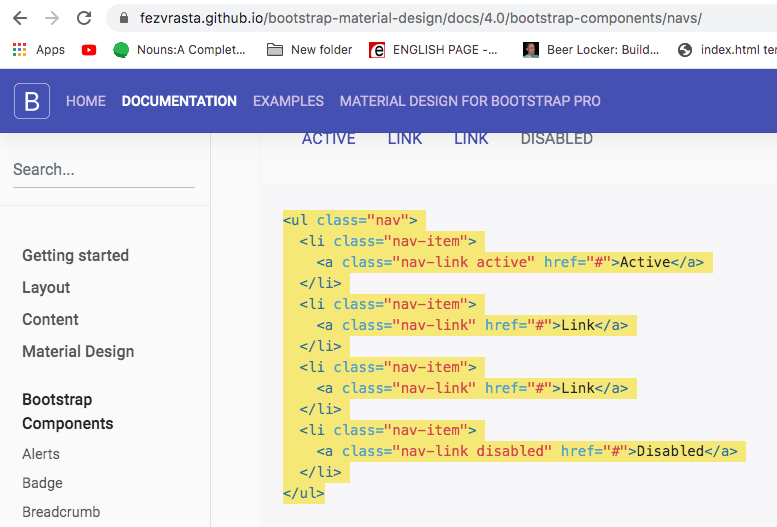Open the ENGLISH PAGE bookmark icon

377,50
